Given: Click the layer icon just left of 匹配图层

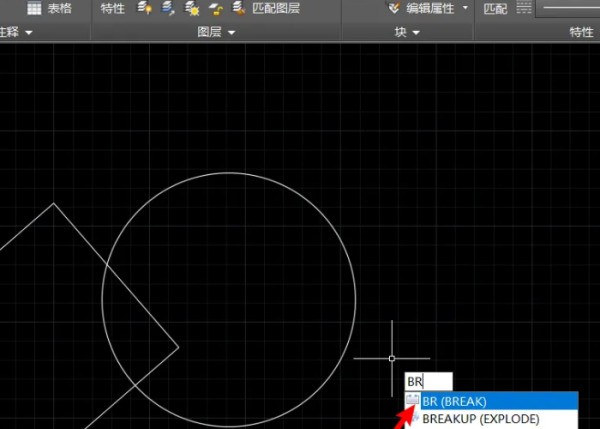Looking at the screenshot, I should tap(238, 9).
